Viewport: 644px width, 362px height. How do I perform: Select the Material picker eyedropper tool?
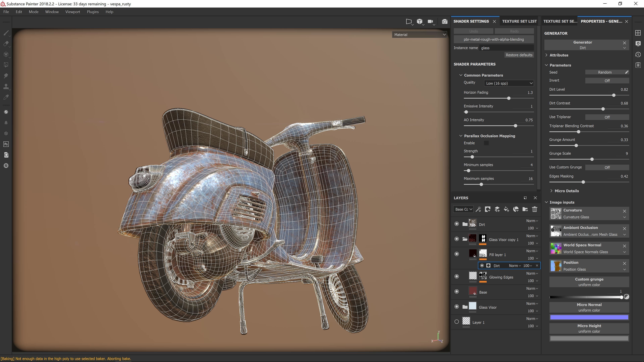pos(6,97)
